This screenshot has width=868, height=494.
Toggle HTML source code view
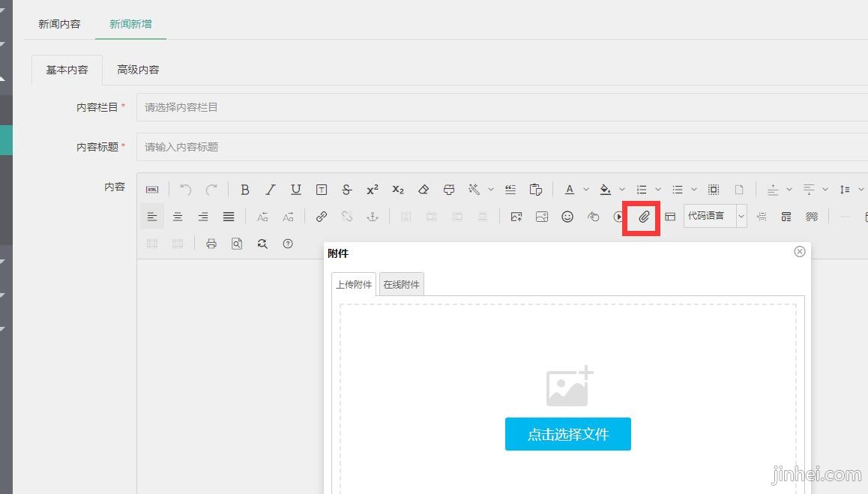point(151,190)
